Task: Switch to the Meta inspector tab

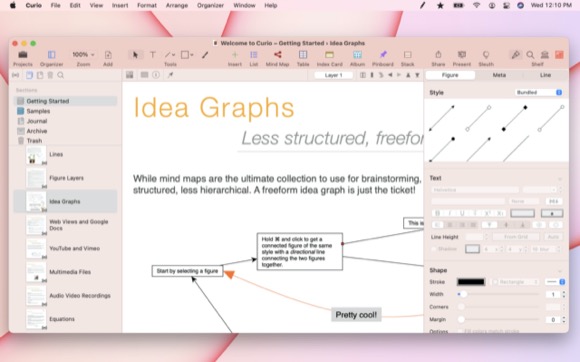Action: (x=499, y=75)
